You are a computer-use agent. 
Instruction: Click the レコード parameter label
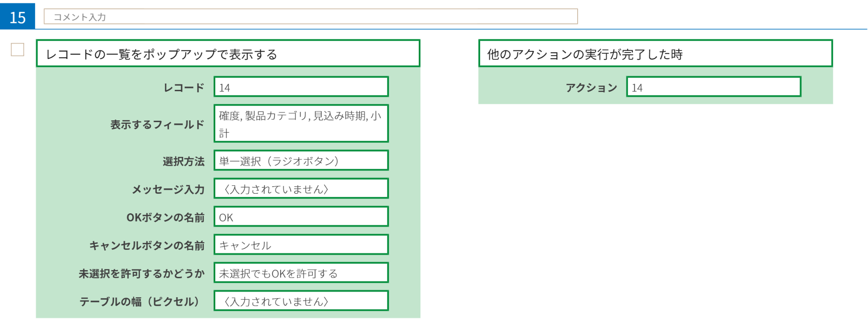184,88
